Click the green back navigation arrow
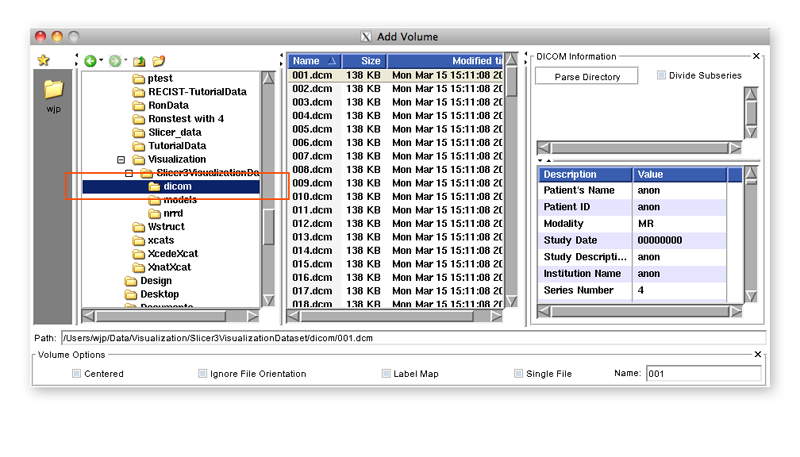This screenshot has height=457, width=800. tap(90, 61)
